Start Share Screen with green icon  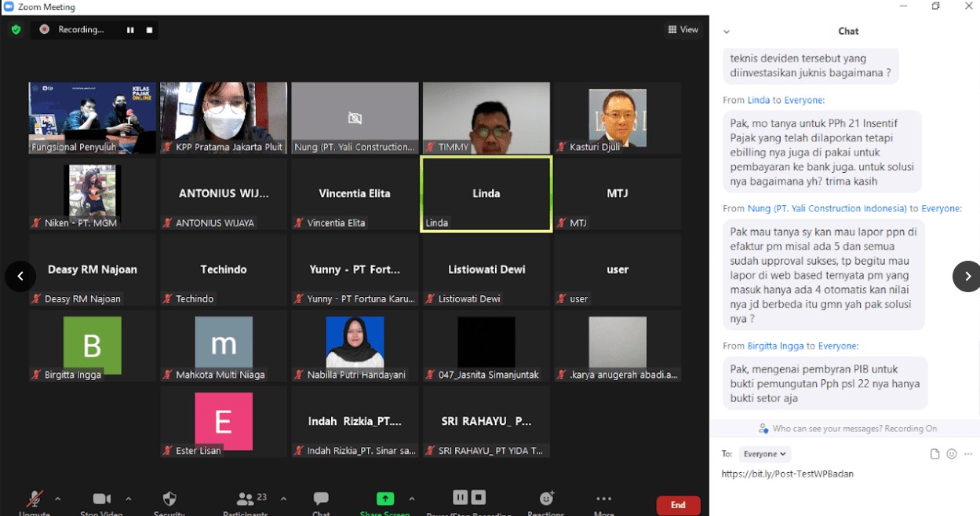[384, 500]
